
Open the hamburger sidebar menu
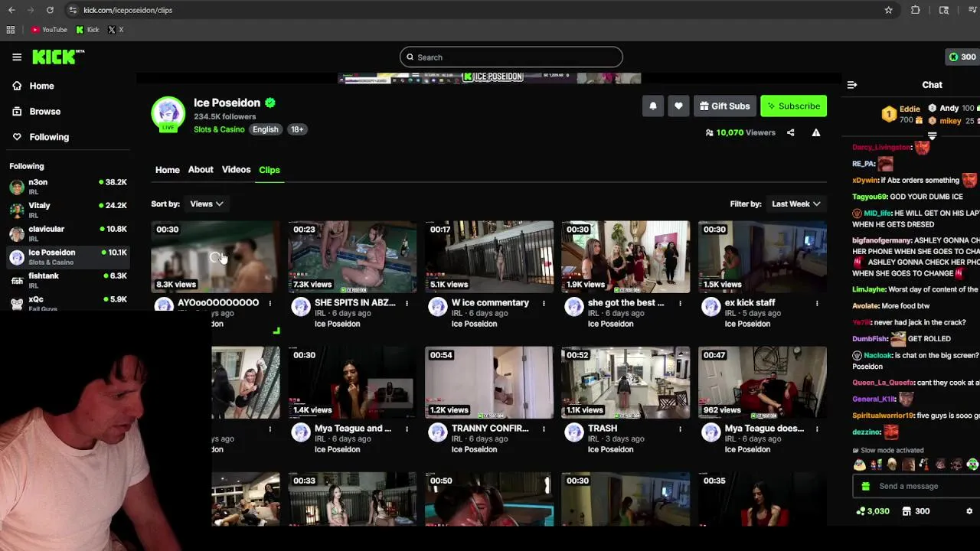(x=17, y=57)
